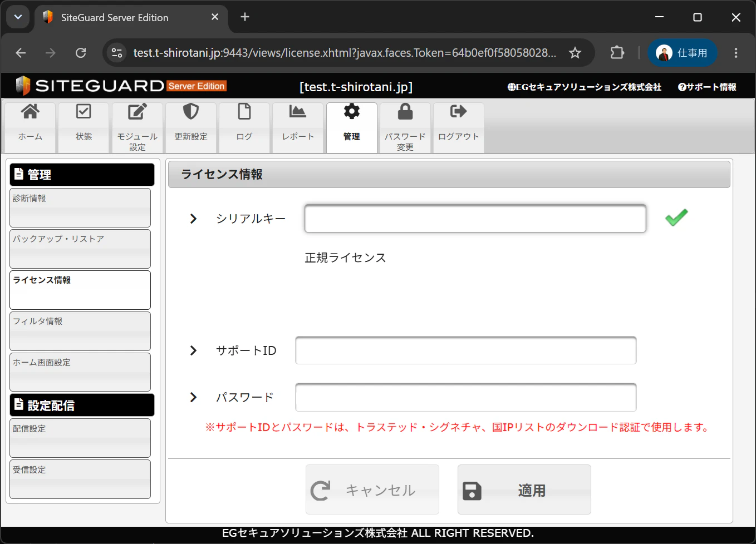Click the 仕事用 profile button
The image size is (756, 544).
tap(683, 53)
